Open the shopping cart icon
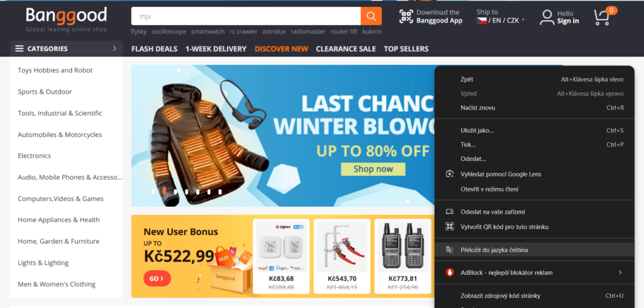The width and height of the screenshot is (644, 308). tap(602, 17)
